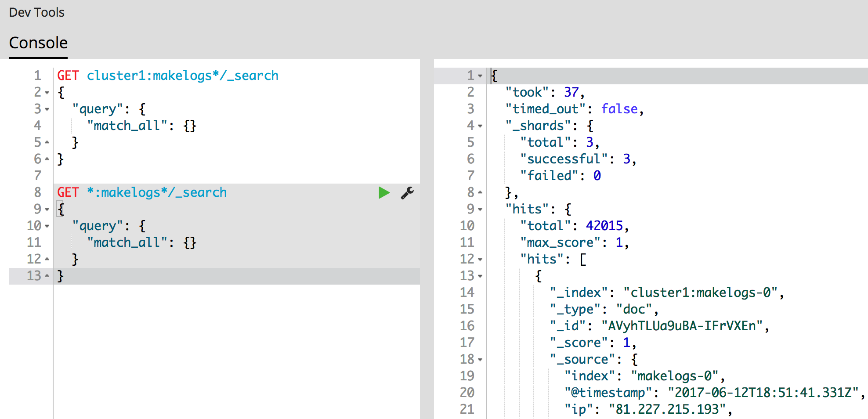The height and width of the screenshot is (419, 868).
Task: Toggle editor fold marker at line 5
Action: click(47, 142)
